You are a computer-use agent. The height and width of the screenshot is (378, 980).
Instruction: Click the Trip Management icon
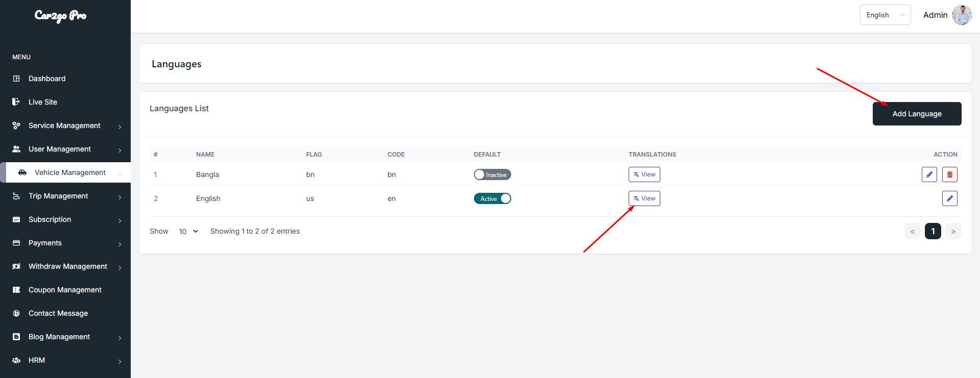pos(16,196)
